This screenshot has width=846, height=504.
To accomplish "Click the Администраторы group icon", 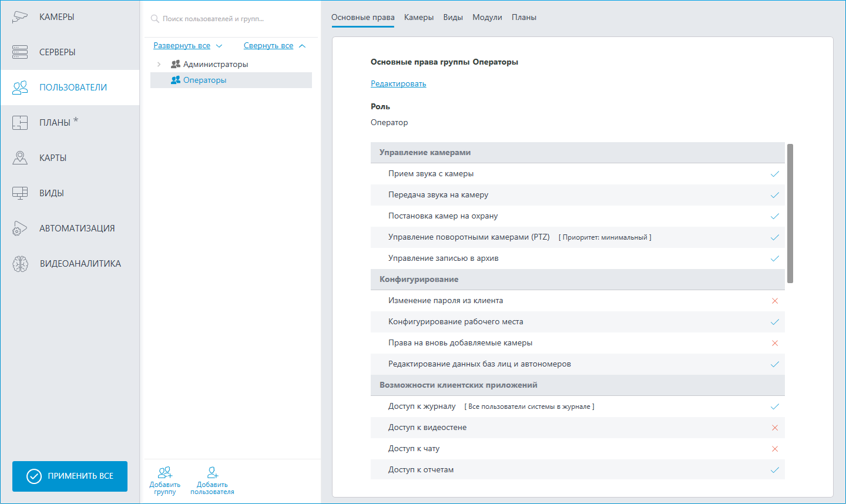I will pos(175,64).
